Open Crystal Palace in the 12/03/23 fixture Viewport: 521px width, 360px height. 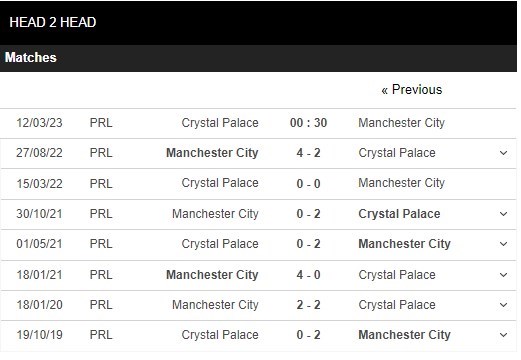pyautogui.click(x=220, y=123)
